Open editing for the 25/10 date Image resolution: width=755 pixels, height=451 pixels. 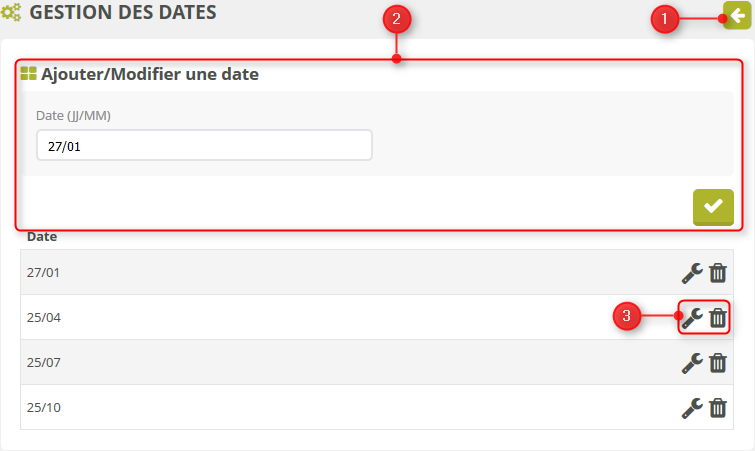tap(692, 408)
